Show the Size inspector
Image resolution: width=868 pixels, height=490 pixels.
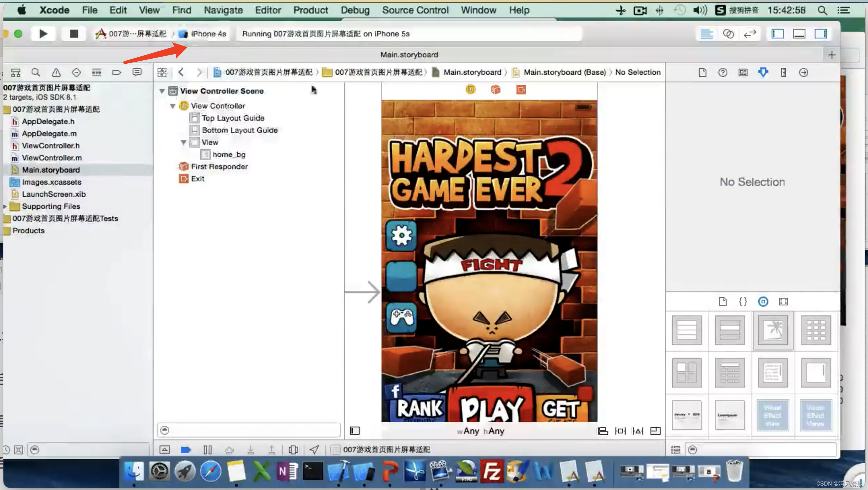point(783,72)
